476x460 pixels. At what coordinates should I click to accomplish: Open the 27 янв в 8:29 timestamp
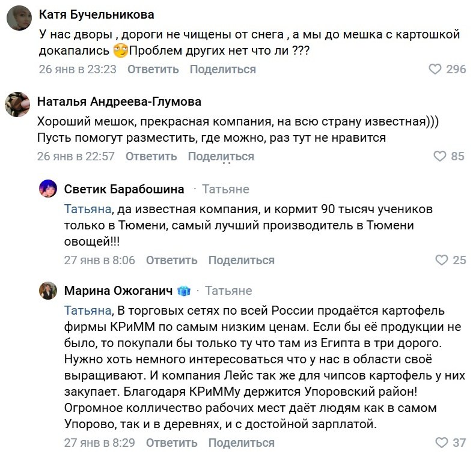(x=99, y=443)
